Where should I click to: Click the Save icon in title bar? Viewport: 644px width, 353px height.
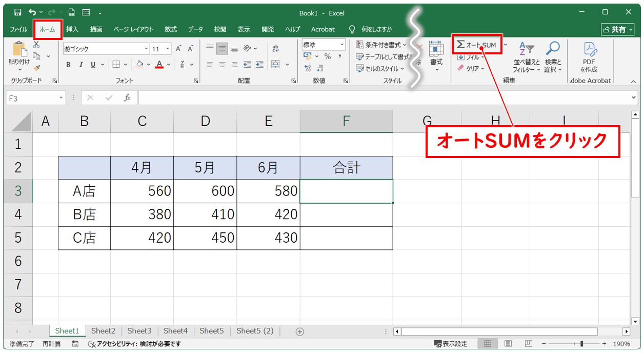coord(18,12)
